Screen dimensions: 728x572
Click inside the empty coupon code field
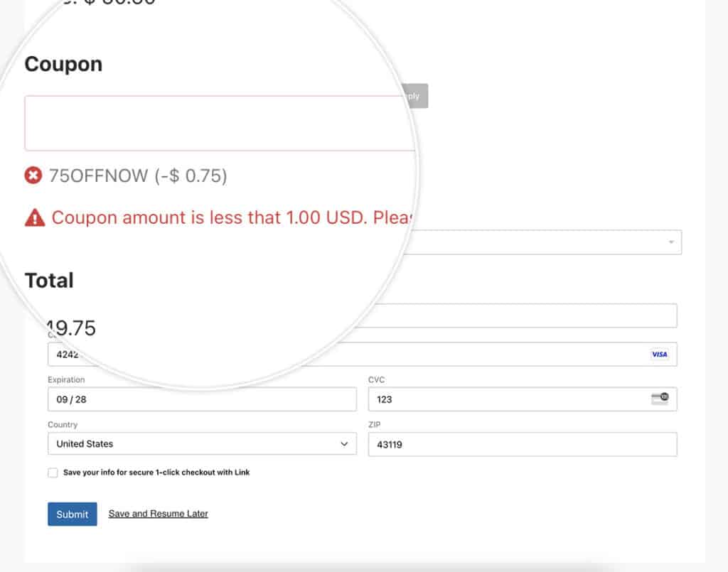point(213,122)
